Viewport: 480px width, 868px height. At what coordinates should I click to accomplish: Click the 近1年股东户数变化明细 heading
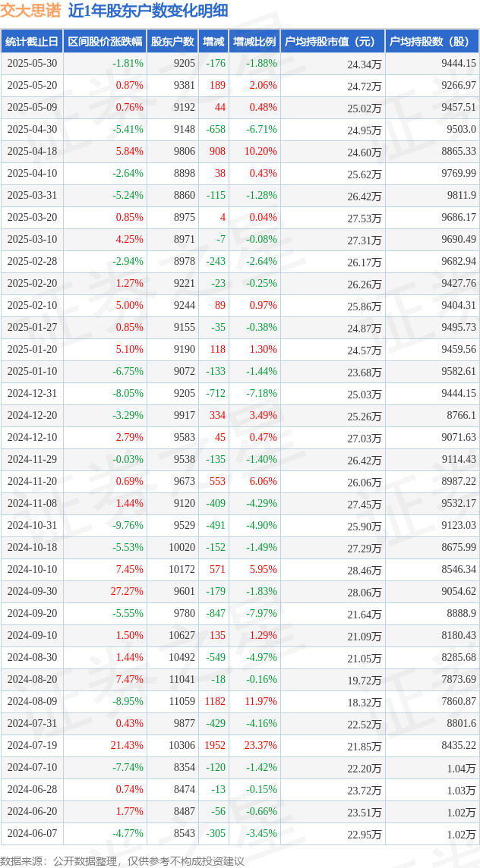[x=148, y=11]
